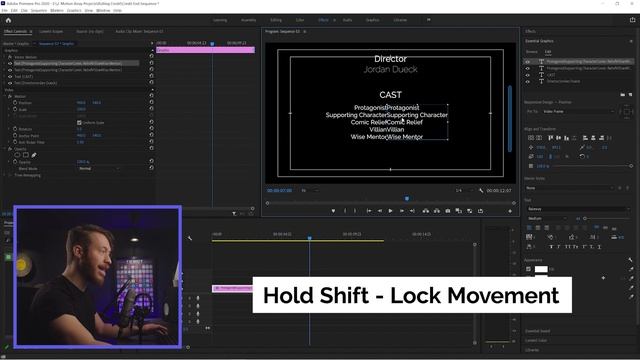Select the pen mask tool under Opacity
Image resolution: width=640 pixels, height=360 pixels.
(x=34, y=155)
